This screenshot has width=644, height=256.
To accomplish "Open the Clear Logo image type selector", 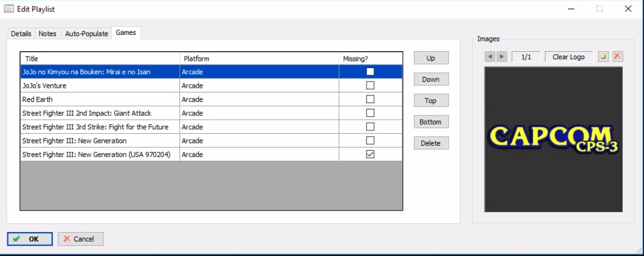I will point(569,56).
